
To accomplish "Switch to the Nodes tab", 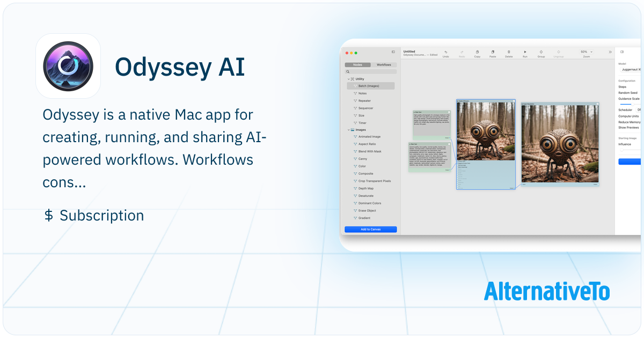I will [357, 64].
